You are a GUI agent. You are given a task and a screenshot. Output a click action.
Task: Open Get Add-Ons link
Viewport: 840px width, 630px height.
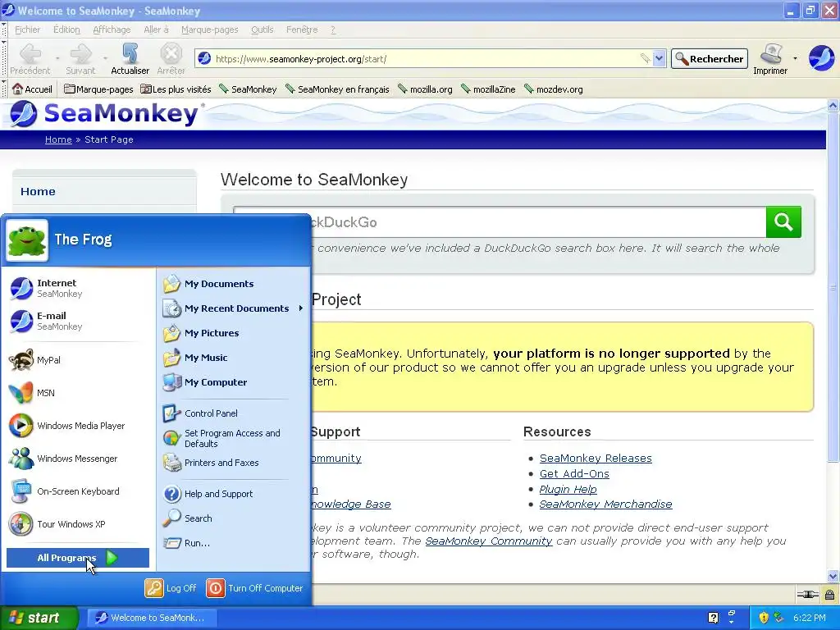coord(573,473)
